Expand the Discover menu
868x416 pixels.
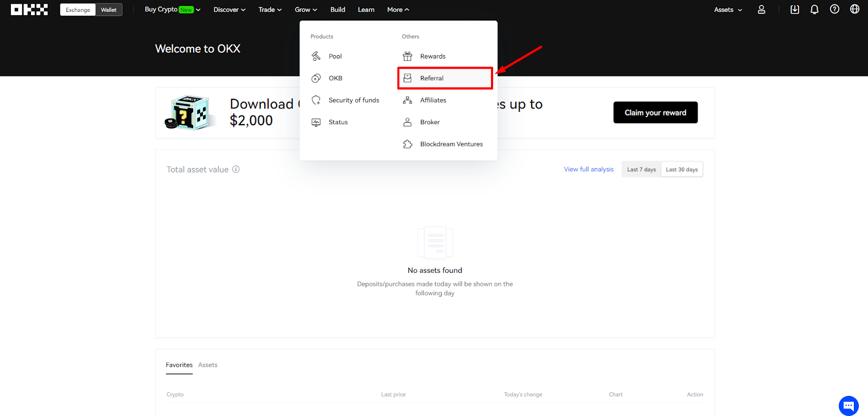tap(229, 10)
